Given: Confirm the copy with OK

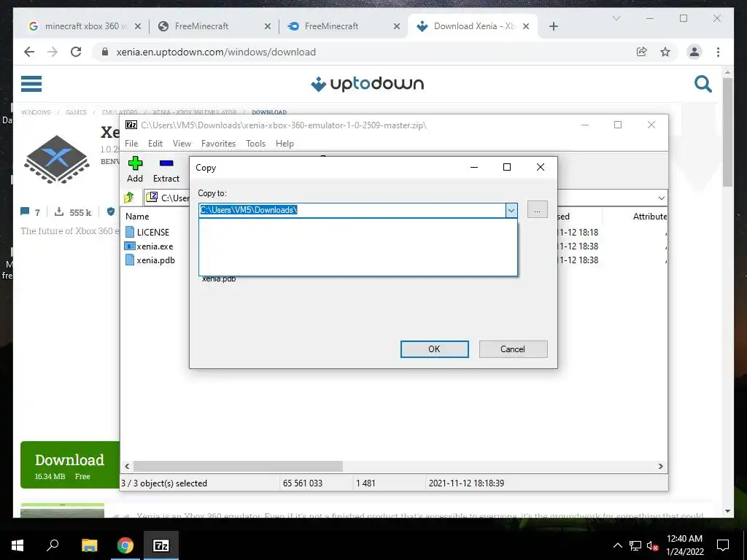Looking at the screenshot, I should (x=435, y=349).
